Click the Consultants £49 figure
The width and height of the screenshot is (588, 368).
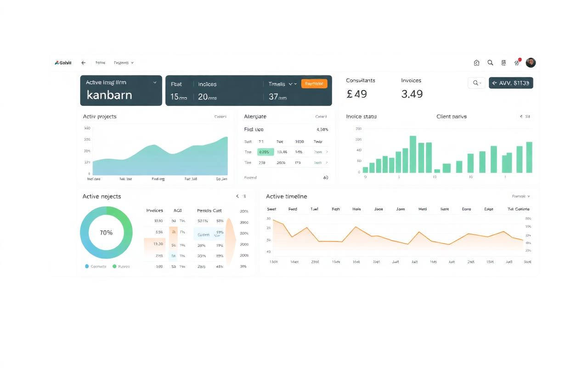356,94
